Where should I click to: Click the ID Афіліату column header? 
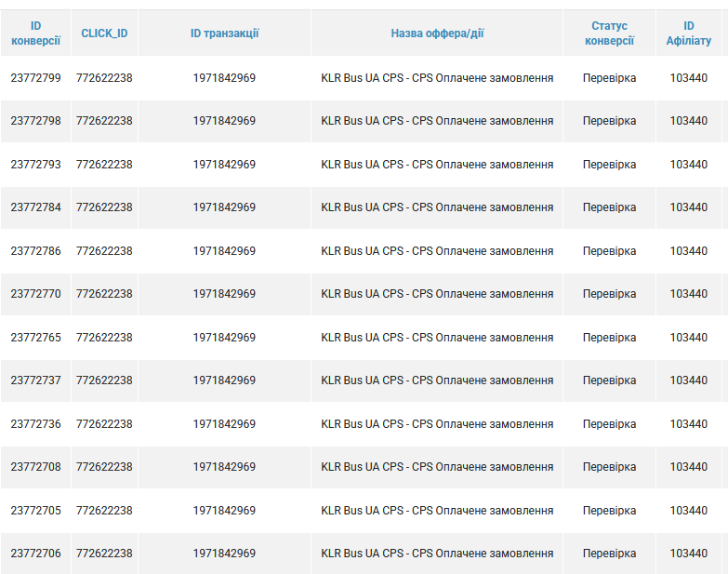(688, 33)
